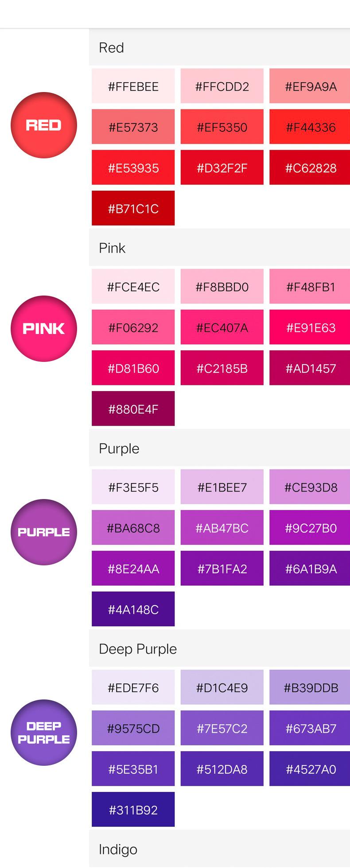Click the round RED badge icon
Image resolution: width=350 pixels, height=868 pixels.
[44, 125]
